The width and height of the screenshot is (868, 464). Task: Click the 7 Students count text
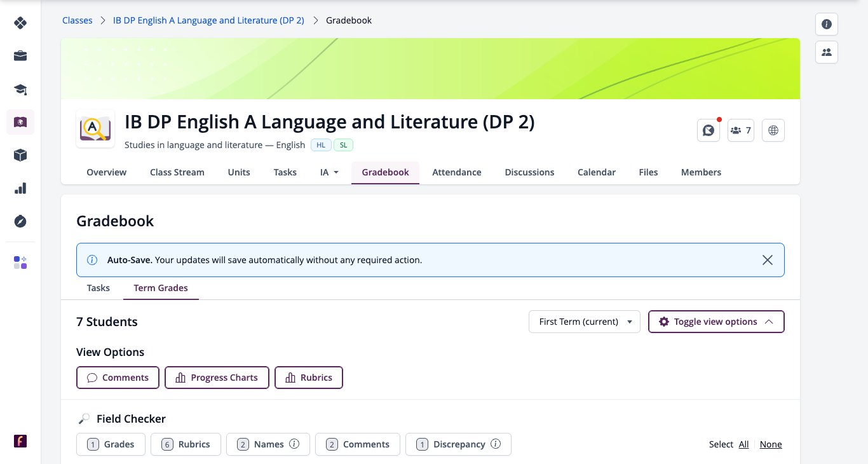click(x=107, y=322)
